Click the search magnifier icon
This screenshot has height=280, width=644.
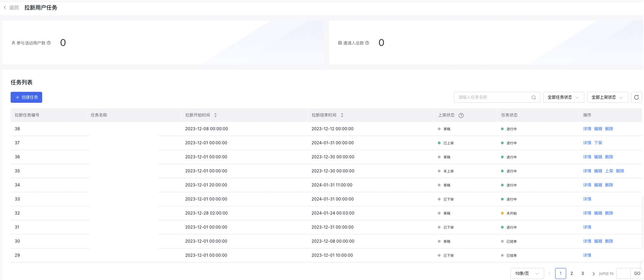pos(533,98)
